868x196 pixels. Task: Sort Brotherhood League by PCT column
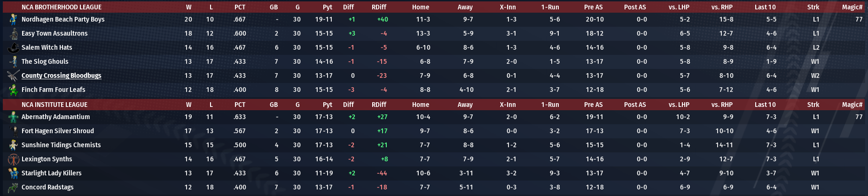click(x=240, y=7)
